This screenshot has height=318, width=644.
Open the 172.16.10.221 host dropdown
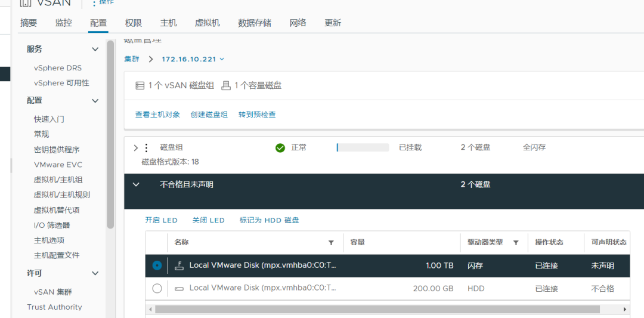coord(193,59)
